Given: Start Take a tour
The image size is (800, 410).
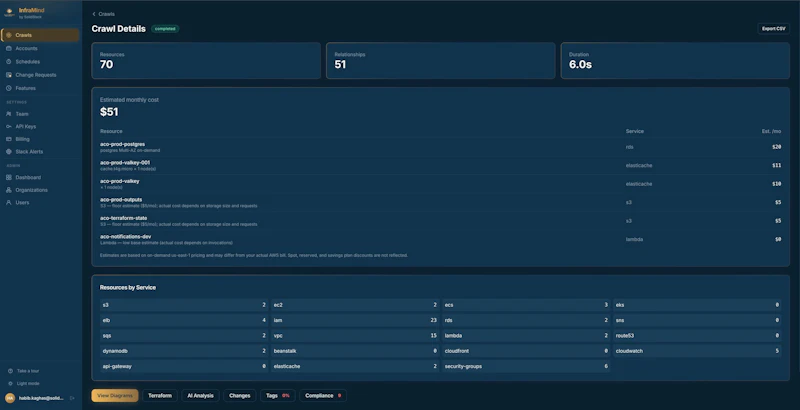Looking at the screenshot, I should [x=28, y=371].
